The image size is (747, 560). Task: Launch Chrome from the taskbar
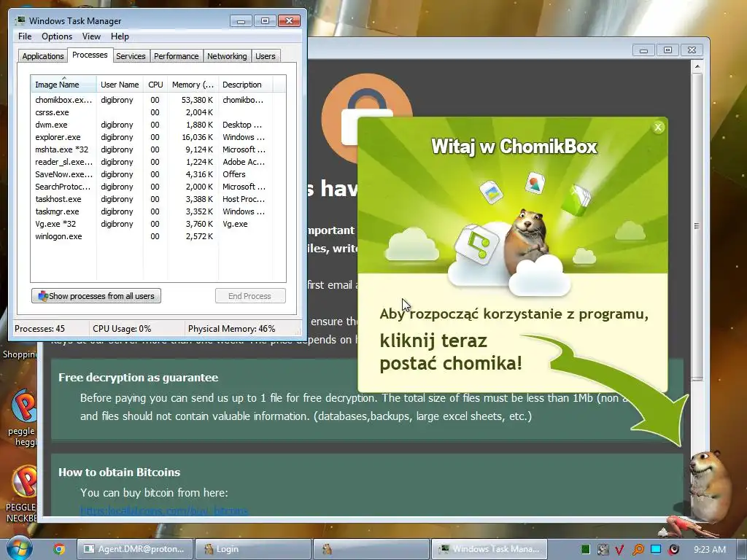point(59,549)
